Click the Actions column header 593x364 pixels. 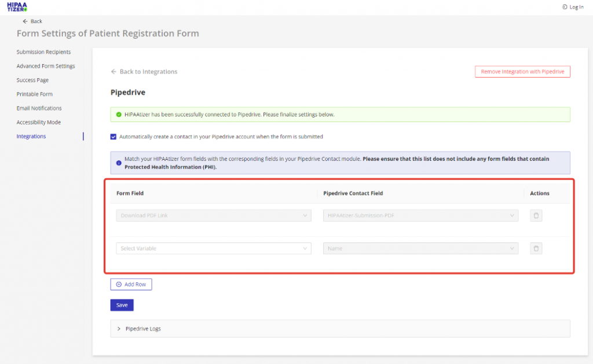coord(540,193)
